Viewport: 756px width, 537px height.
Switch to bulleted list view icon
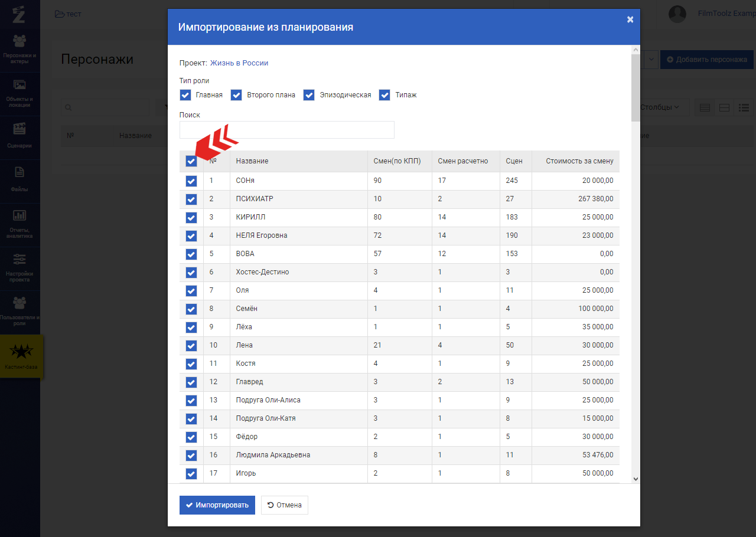click(743, 107)
